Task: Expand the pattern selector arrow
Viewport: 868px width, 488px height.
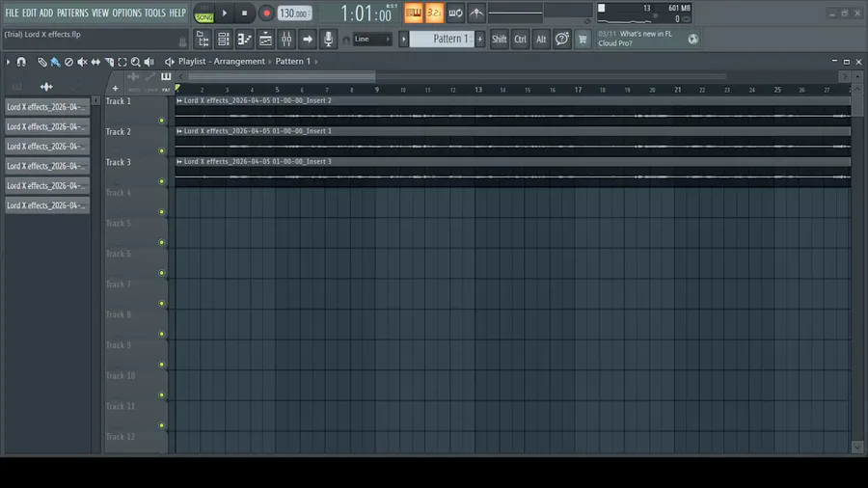Action: [403, 40]
